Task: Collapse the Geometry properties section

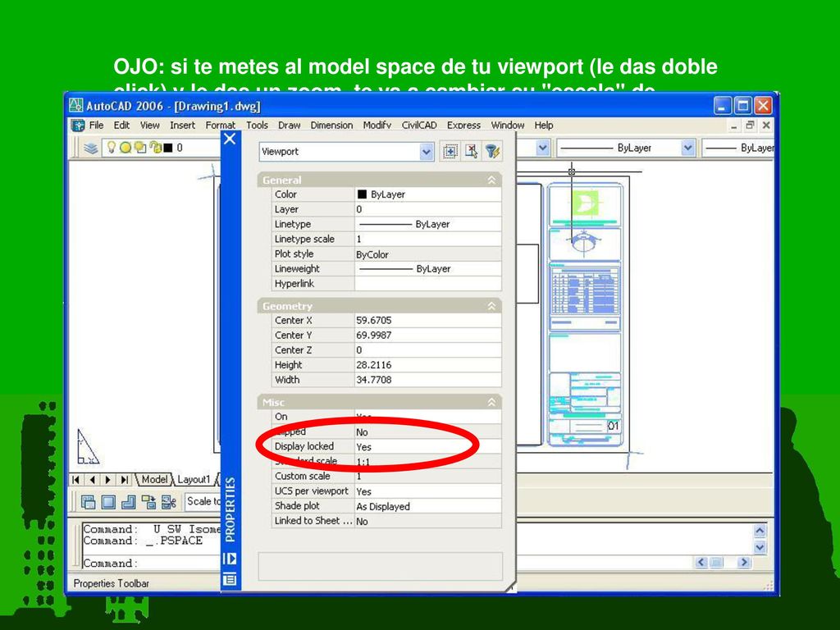Action: click(x=491, y=306)
